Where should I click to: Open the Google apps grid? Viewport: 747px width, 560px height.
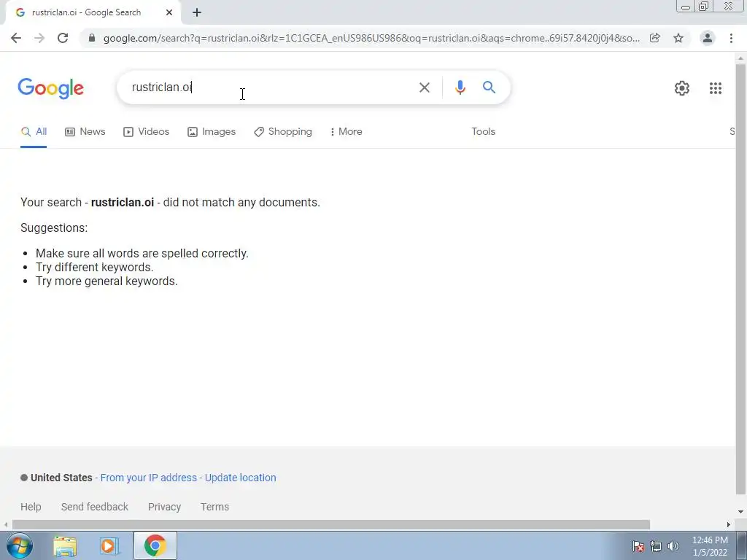pyautogui.click(x=715, y=88)
